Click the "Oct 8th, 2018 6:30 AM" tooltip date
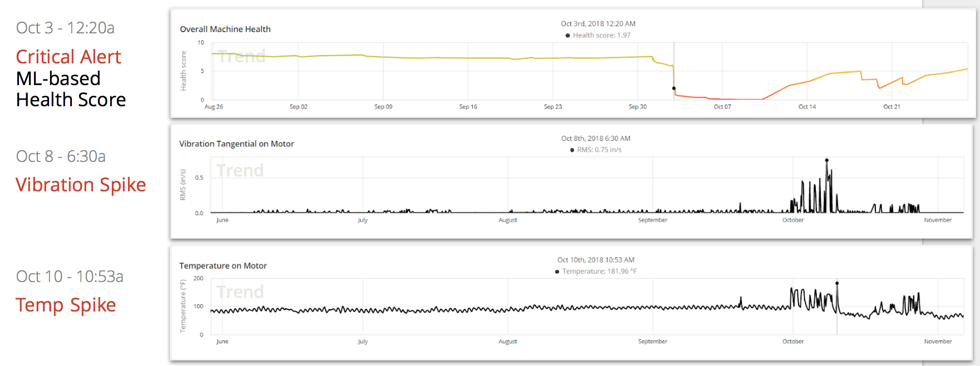 point(596,139)
